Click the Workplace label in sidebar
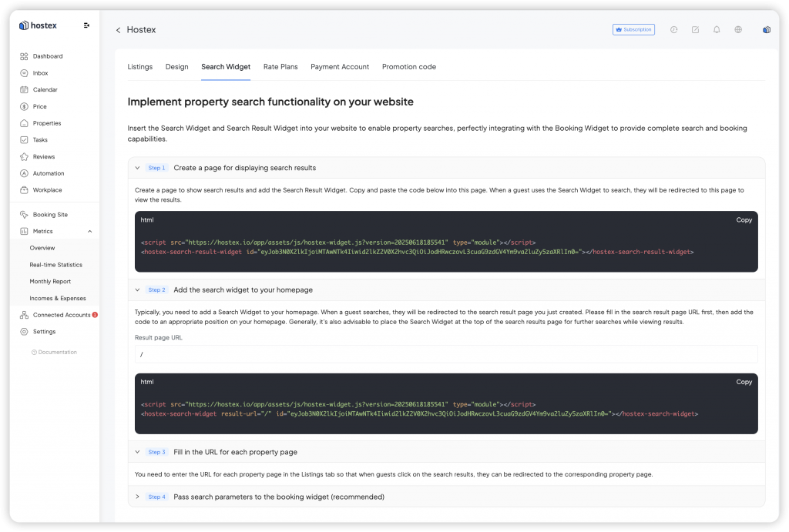This screenshot has height=532, width=789. pyautogui.click(x=47, y=190)
